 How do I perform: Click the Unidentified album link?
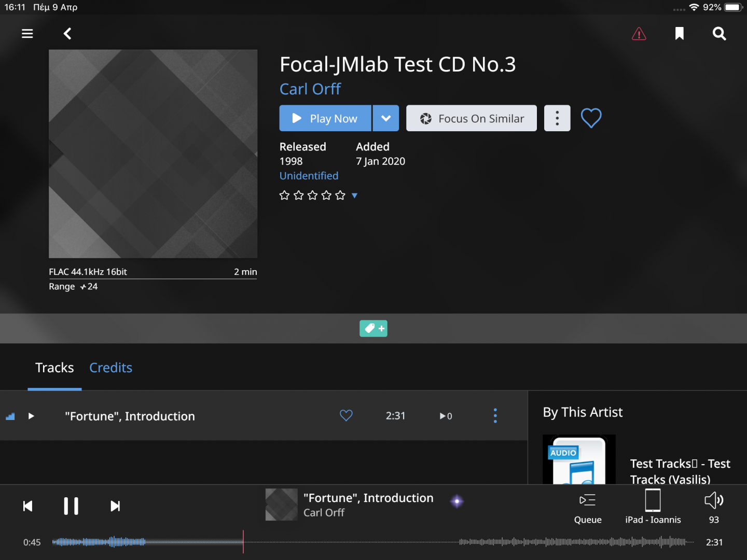point(309,176)
